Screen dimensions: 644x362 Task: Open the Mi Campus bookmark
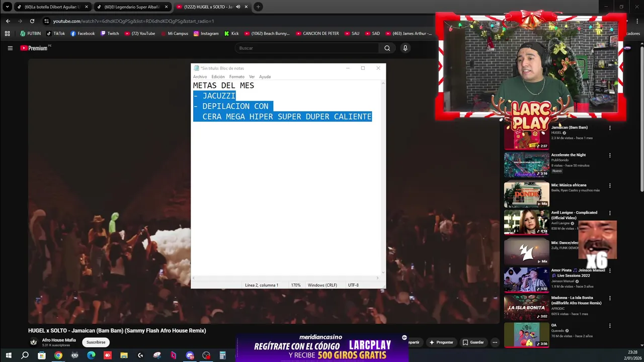(174, 34)
